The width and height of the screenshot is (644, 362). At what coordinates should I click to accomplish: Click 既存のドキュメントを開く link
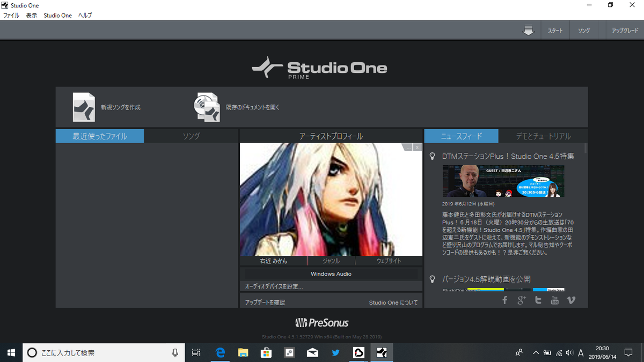click(253, 107)
